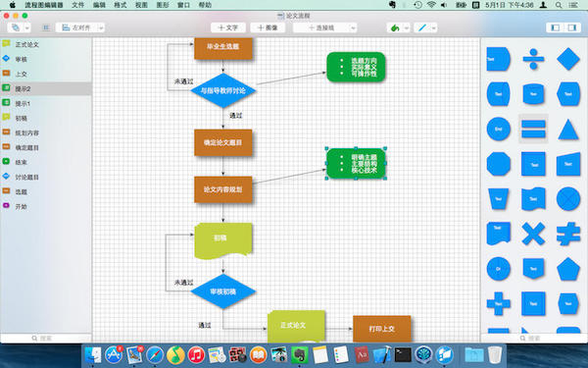Image resolution: width=588 pixels, height=368 pixels.
Task: Click search field under the layer list
Action: tap(46, 338)
